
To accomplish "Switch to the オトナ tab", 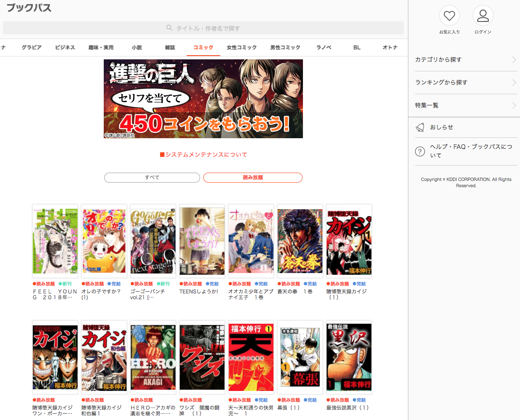I will tap(390, 47).
